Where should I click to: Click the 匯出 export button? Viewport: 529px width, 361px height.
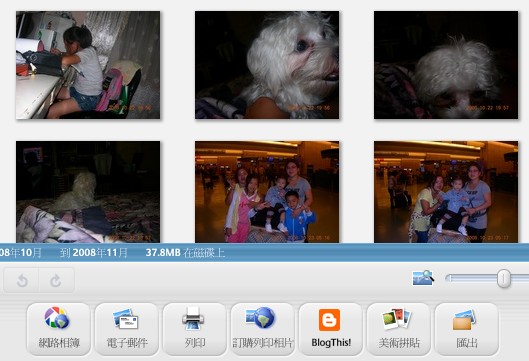pos(467,329)
